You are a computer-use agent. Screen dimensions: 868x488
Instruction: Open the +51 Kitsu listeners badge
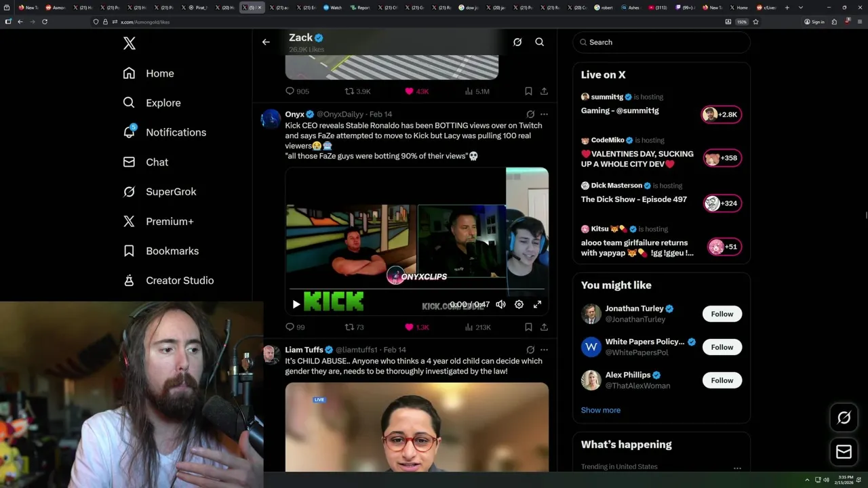coord(724,247)
